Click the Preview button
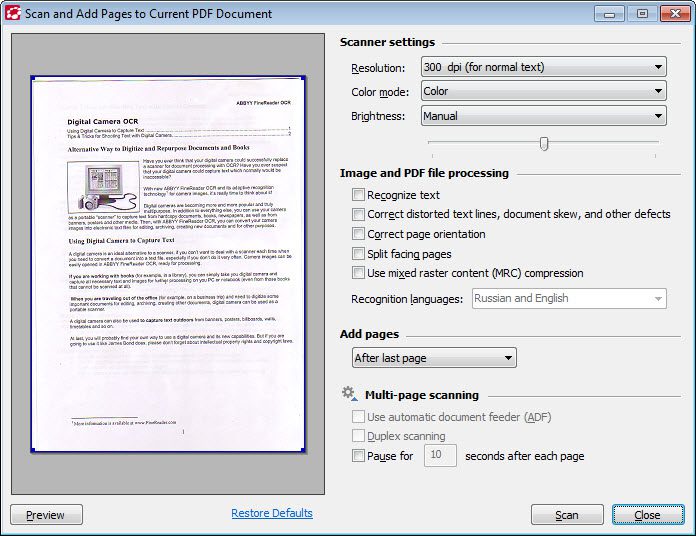 (x=46, y=515)
